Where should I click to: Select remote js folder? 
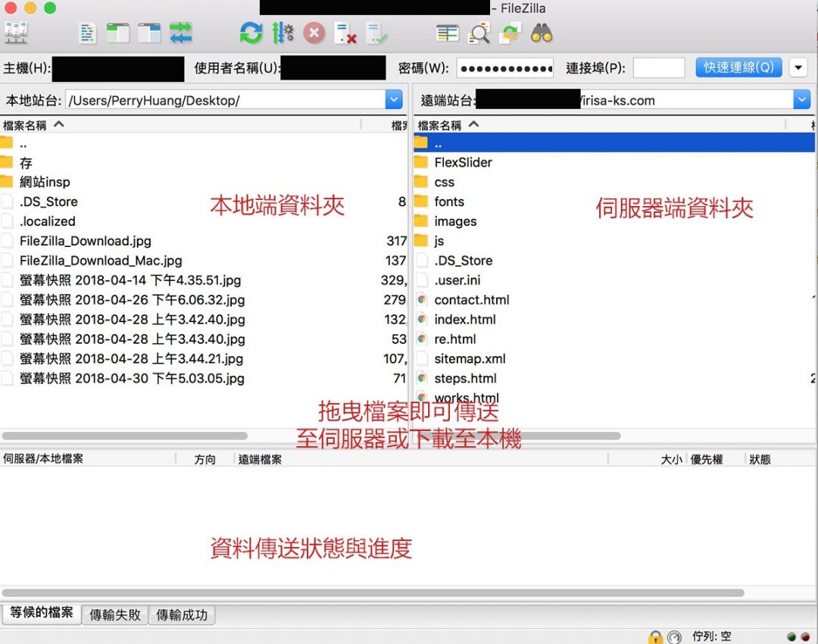[x=614, y=241]
